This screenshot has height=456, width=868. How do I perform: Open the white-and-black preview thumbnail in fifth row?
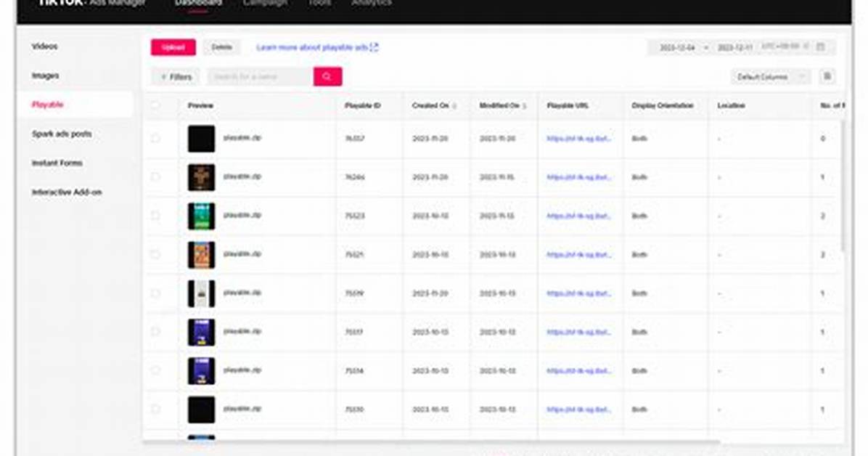point(202,293)
